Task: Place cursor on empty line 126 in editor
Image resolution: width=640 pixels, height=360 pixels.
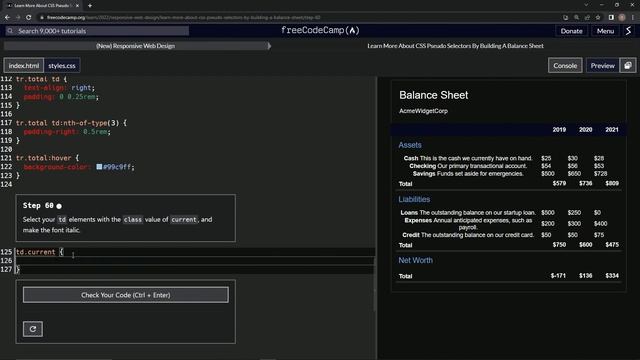Action: (x=194, y=260)
